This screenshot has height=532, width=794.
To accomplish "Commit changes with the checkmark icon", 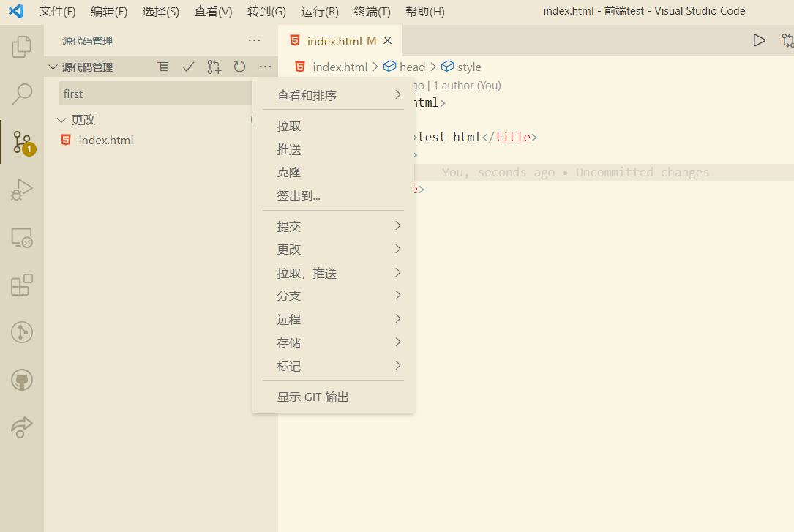I will 188,67.
